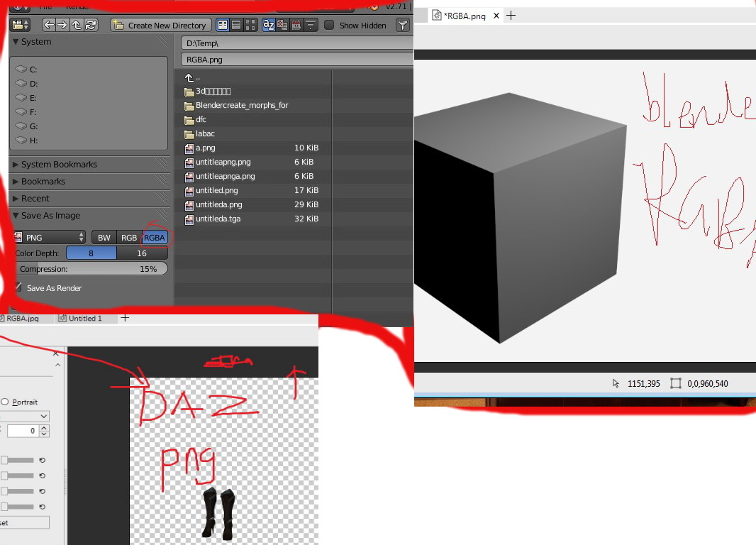
Task: Add new tab next to Untitled 1
Action: pyautogui.click(x=125, y=318)
